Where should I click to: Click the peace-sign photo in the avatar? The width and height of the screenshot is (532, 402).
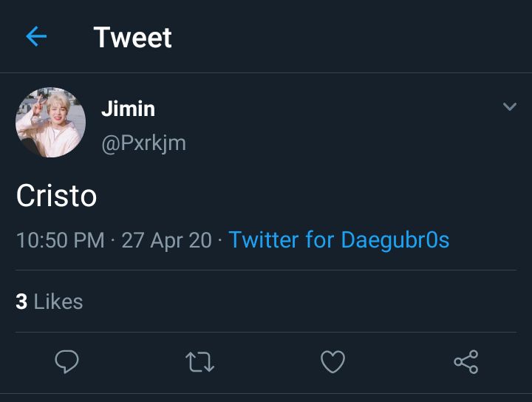click(50, 123)
